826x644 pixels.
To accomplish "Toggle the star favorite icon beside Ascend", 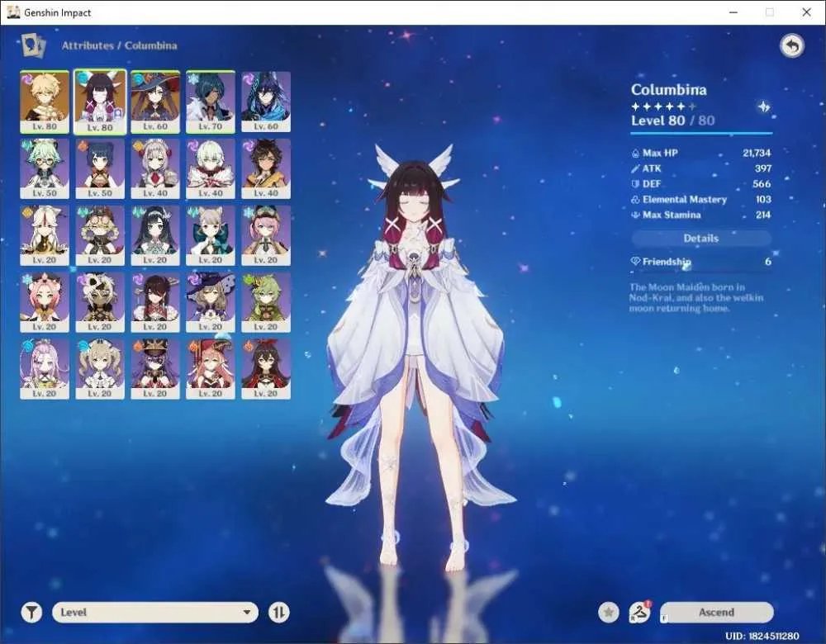I will [x=609, y=613].
